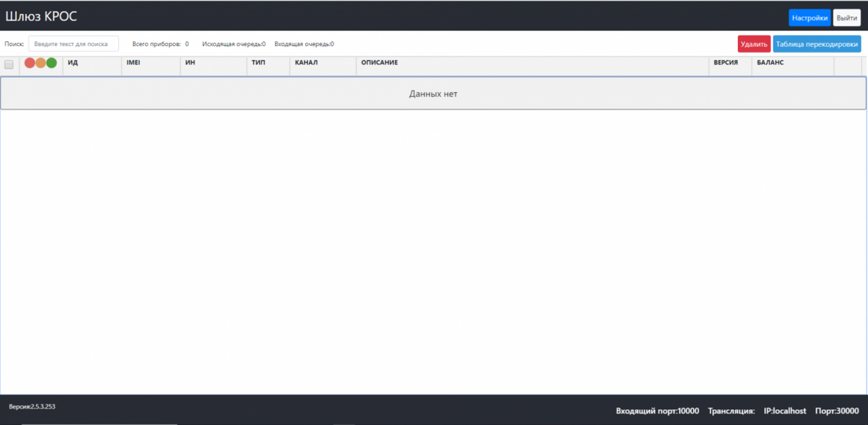Click the Шлюз КРОС title
The height and width of the screenshot is (425, 868).
click(41, 17)
